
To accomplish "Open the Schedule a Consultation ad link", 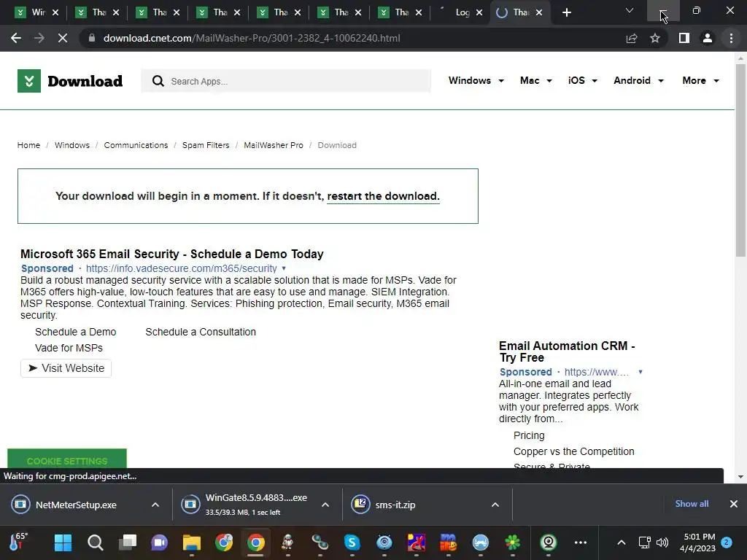I will pyautogui.click(x=201, y=332).
